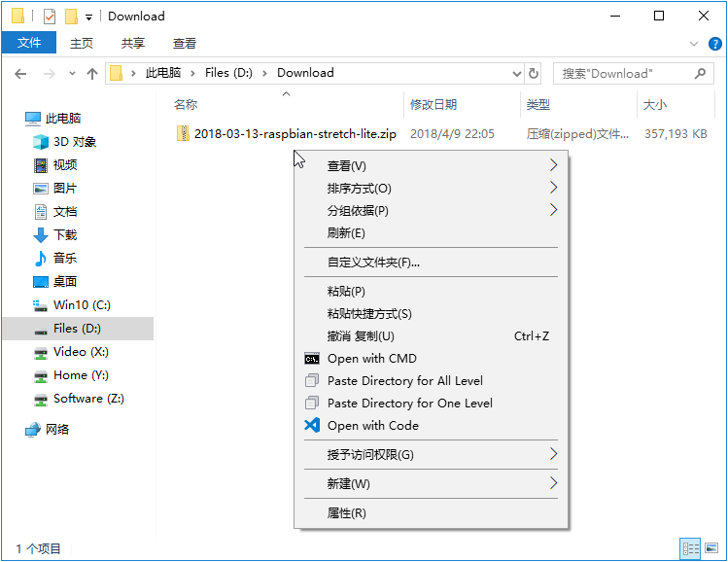Image resolution: width=728 pixels, height=562 pixels.
Task: Choose 撤消 复制(U) menu item
Action: 431,335
